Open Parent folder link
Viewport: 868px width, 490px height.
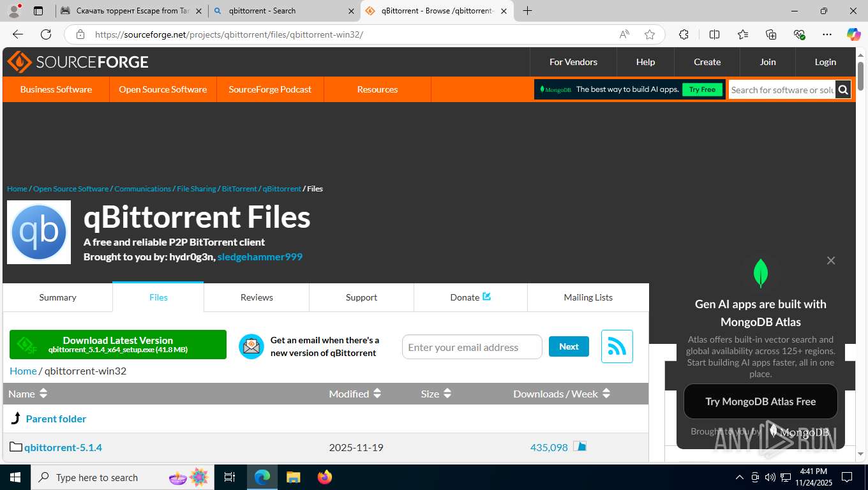(56, 419)
